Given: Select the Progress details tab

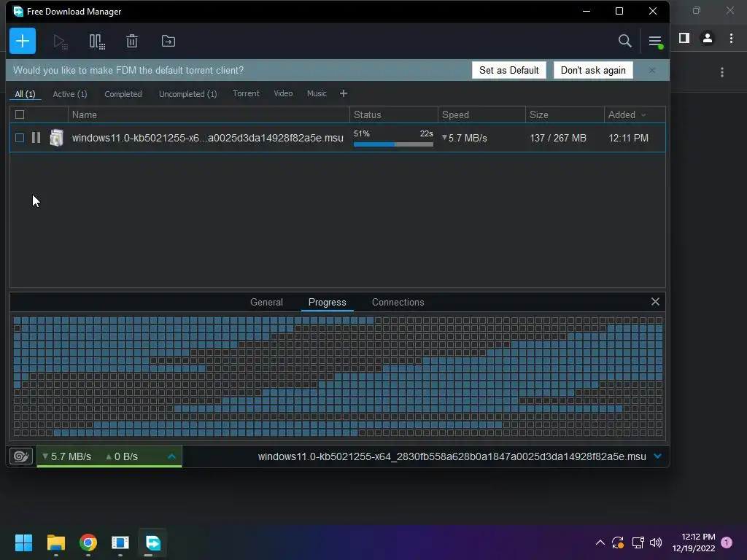Looking at the screenshot, I should coord(328,302).
